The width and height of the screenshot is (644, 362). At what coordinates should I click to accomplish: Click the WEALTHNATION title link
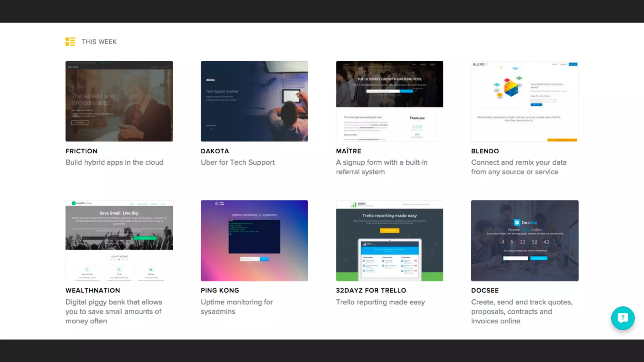(x=93, y=290)
